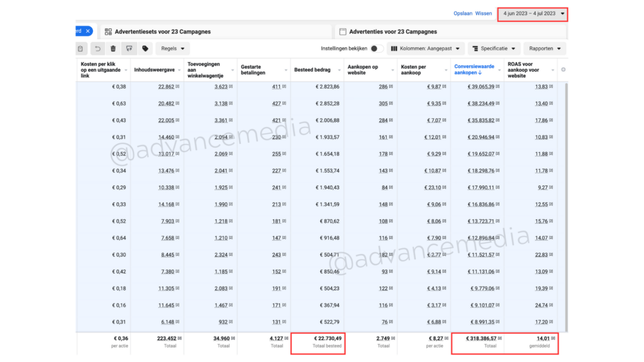
Task: Toggle the Instellingen bekijken switch
Action: coord(377,48)
